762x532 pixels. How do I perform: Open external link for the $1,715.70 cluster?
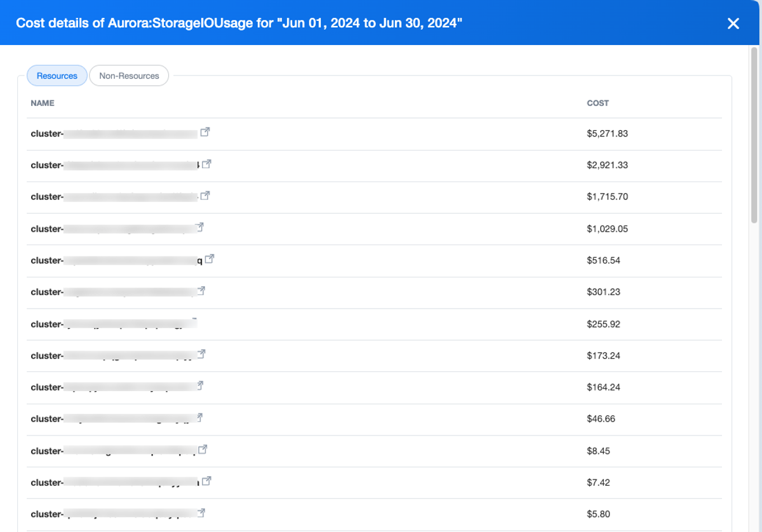tap(205, 196)
